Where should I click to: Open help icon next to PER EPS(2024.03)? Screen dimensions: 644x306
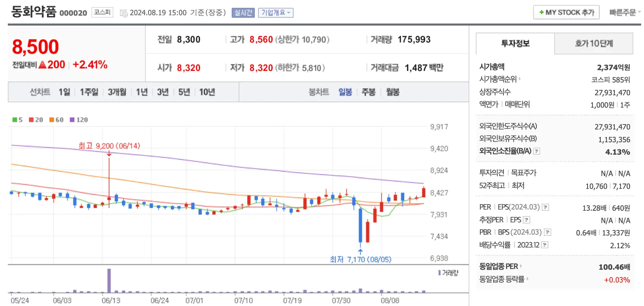545,207
